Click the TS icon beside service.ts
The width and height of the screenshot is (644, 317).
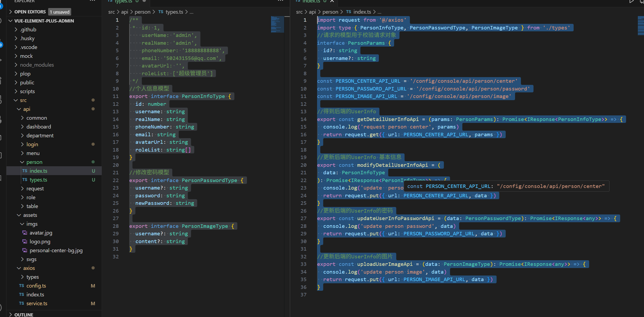(x=21, y=303)
